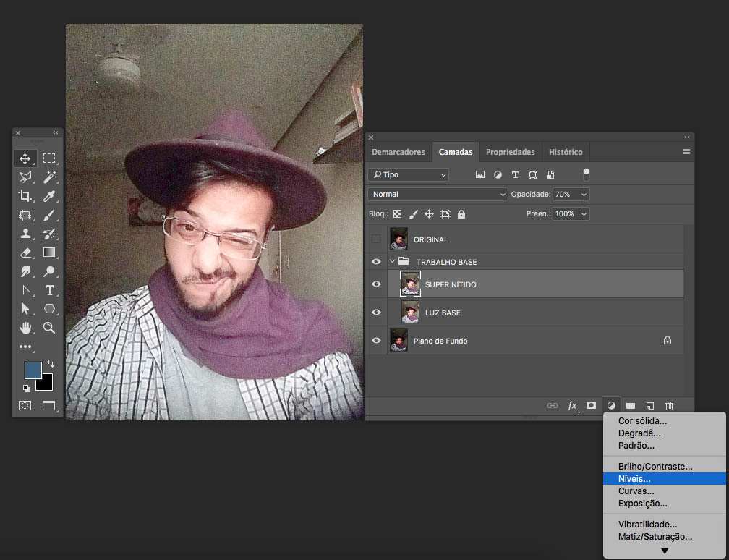Open the Normal blend mode dropdown
Screen dimensions: 729x560
point(438,195)
